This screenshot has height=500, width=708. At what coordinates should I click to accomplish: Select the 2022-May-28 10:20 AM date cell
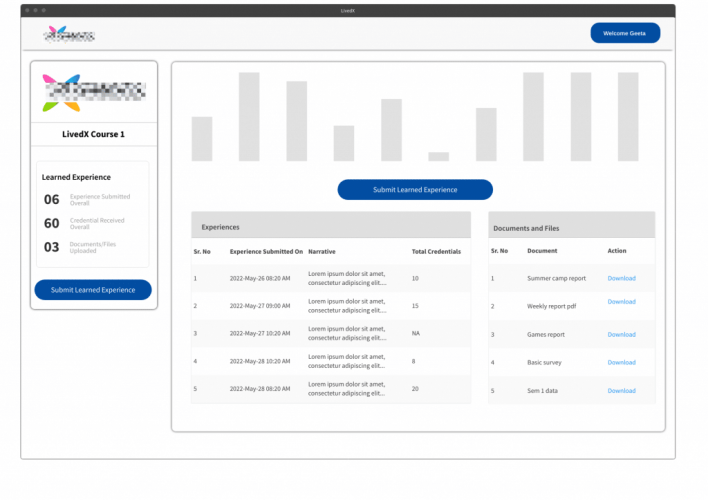point(260,361)
